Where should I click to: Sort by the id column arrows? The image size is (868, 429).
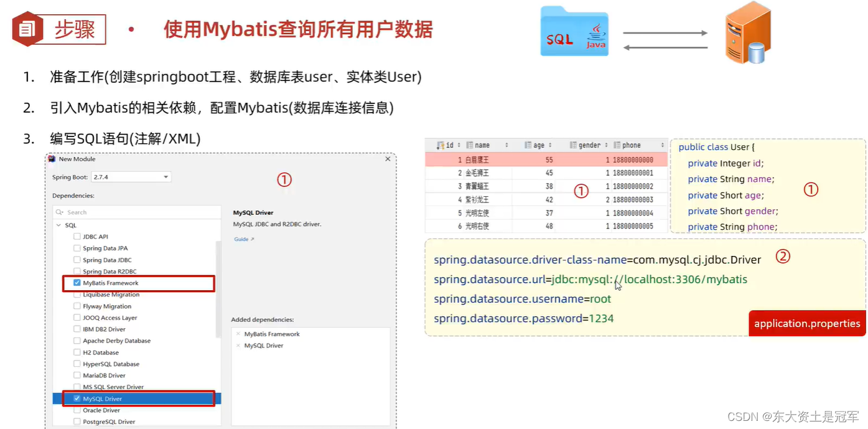tap(460, 145)
